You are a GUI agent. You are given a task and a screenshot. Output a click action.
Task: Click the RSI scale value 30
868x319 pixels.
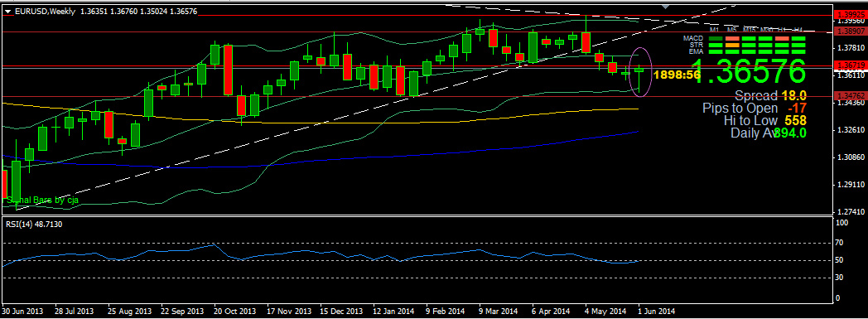tap(839, 278)
